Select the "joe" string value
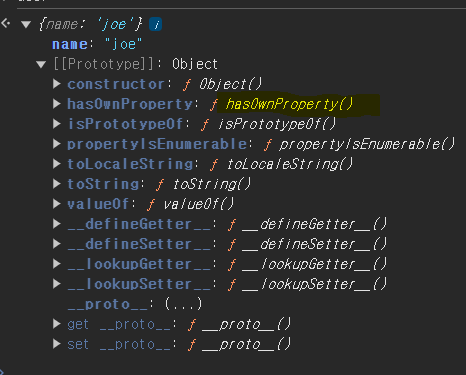 pyautogui.click(x=123, y=44)
